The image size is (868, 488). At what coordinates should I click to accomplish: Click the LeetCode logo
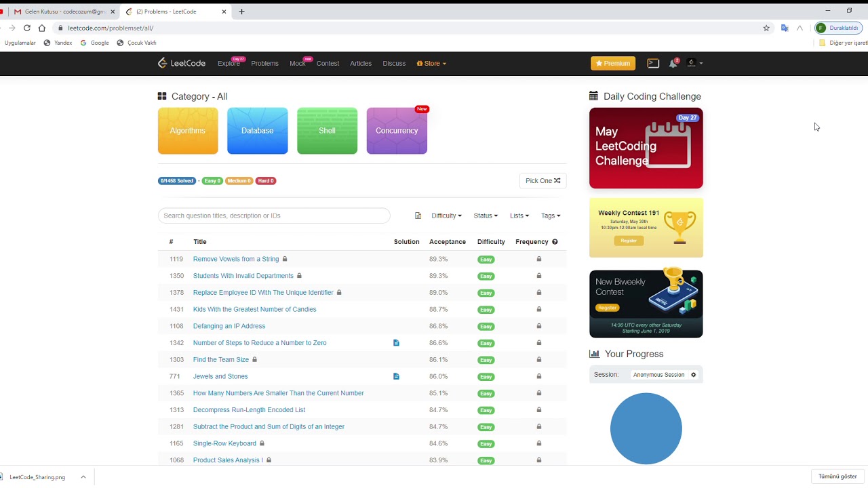coord(182,63)
